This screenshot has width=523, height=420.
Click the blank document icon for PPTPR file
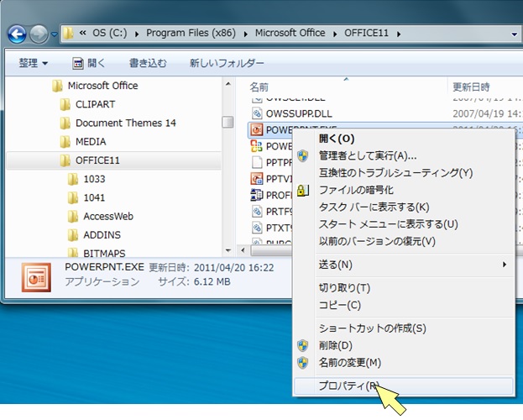[x=257, y=162]
